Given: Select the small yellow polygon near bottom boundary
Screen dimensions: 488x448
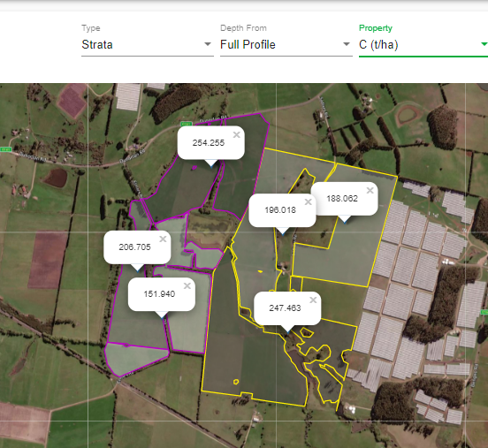Looking at the screenshot, I should (x=236, y=382).
